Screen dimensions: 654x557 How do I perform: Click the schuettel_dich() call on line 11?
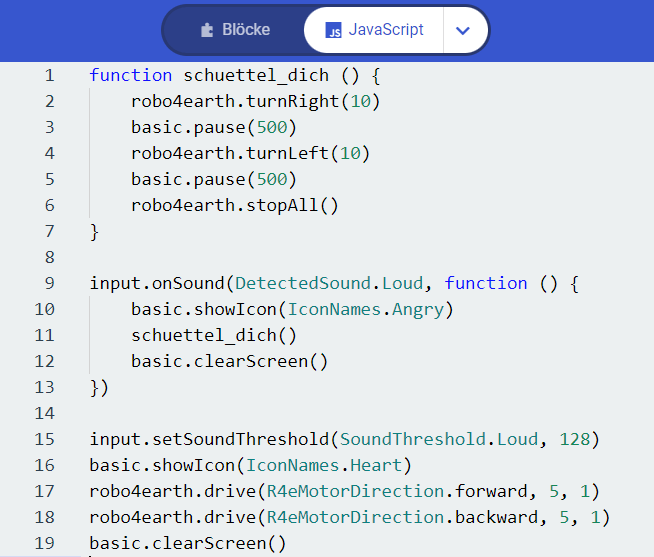pyautogui.click(x=214, y=335)
